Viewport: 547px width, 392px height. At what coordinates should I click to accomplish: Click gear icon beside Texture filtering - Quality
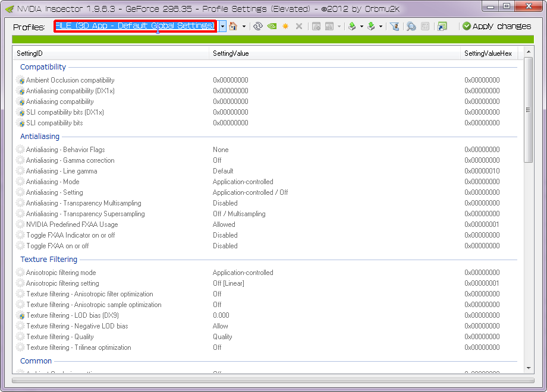click(21, 337)
